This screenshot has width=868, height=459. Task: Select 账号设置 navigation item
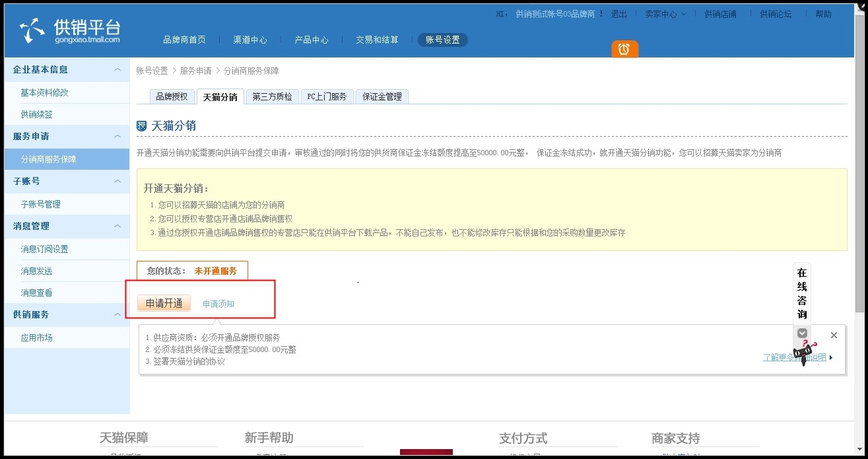point(443,40)
